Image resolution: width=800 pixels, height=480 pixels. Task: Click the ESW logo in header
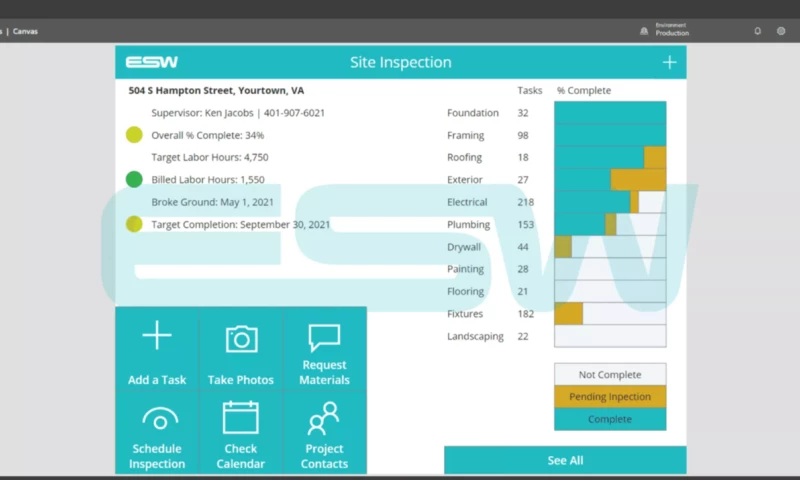[x=152, y=62]
